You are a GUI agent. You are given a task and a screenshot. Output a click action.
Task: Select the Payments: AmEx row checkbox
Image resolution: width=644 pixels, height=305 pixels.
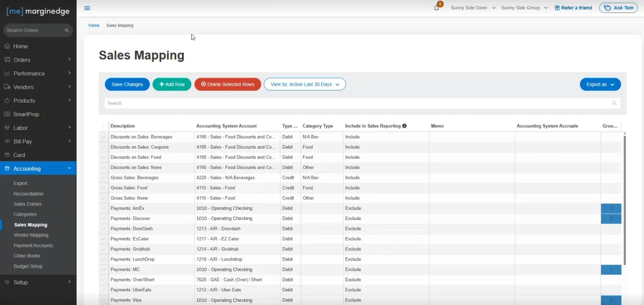tap(103, 209)
